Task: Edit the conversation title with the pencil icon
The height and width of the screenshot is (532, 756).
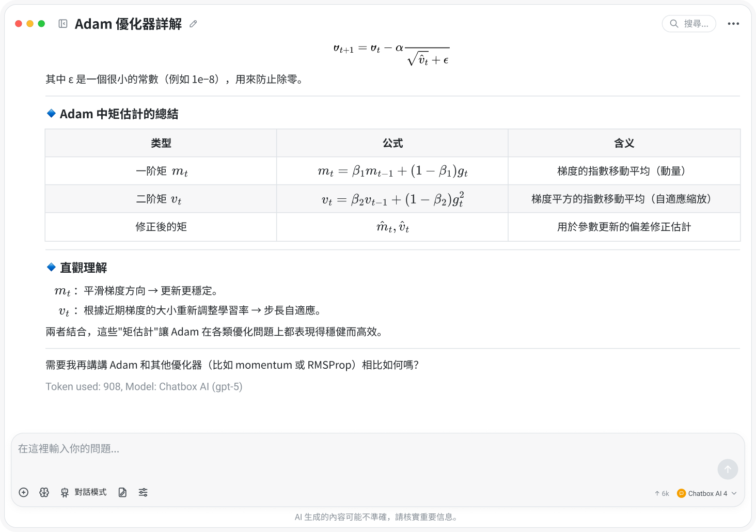Action: coord(193,24)
